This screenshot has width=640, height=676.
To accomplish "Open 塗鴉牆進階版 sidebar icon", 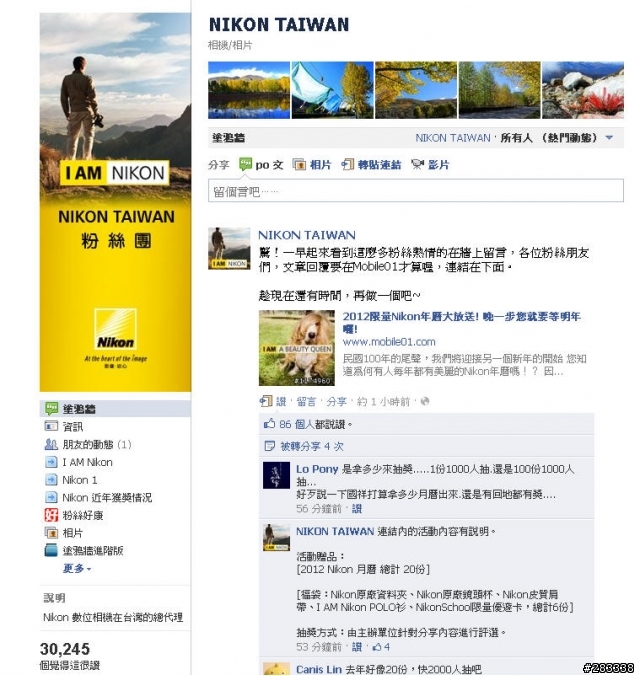I will click(51, 550).
